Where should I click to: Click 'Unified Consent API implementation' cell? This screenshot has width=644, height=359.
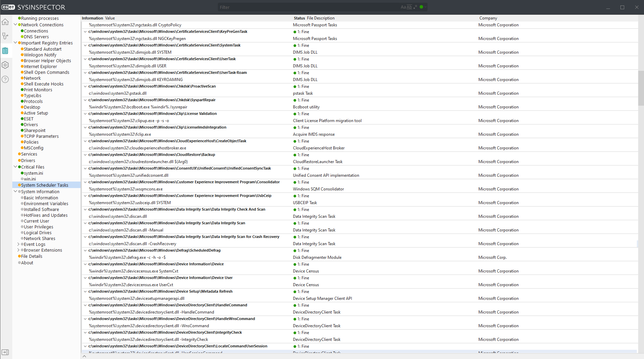(326, 175)
